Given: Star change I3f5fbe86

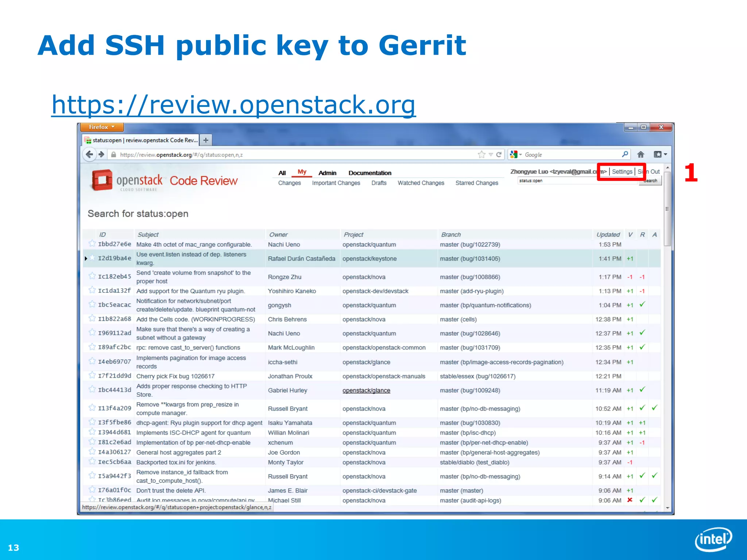Looking at the screenshot, I should coord(92,422).
